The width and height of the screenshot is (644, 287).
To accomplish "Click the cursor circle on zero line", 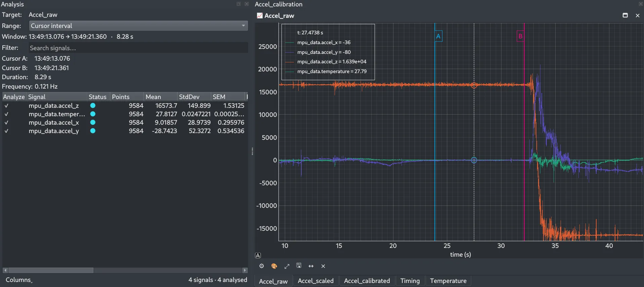I will pyautogui.click(x=474, y=160).
